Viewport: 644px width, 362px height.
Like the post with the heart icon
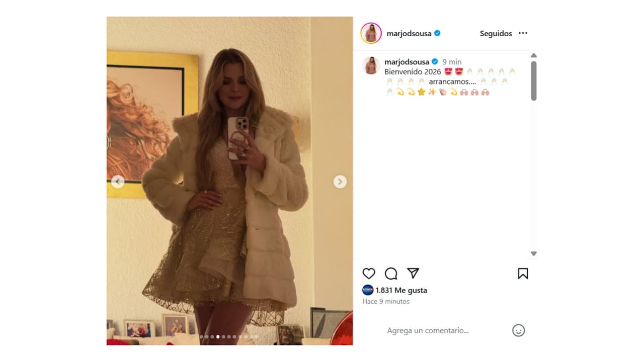[x=369, y=274]
